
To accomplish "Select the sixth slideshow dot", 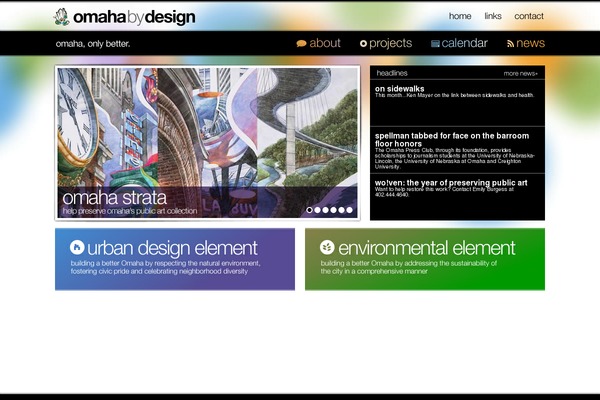I will (349, 210).
